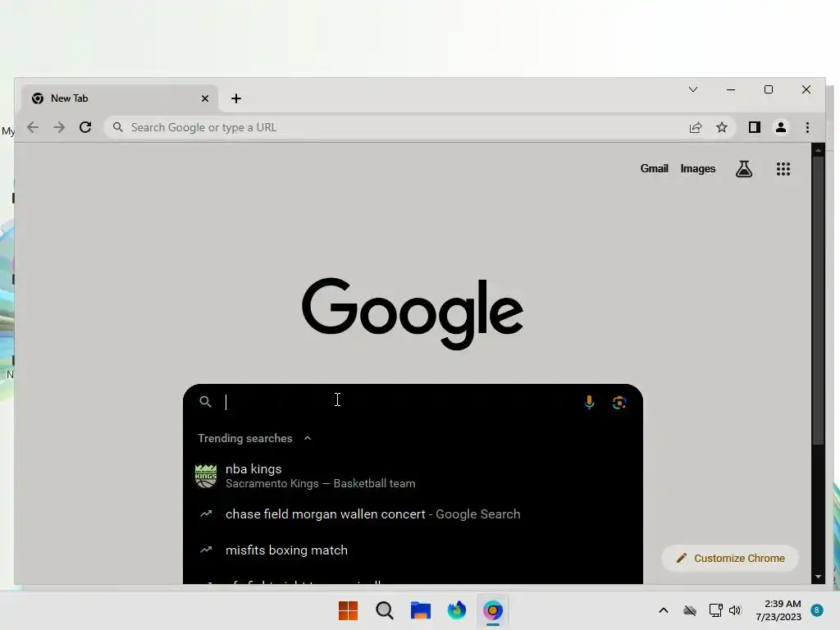The width and height of the screenshot is (840, 630).
Task: Close the New Tab tab
Action: tap(204, 98)
